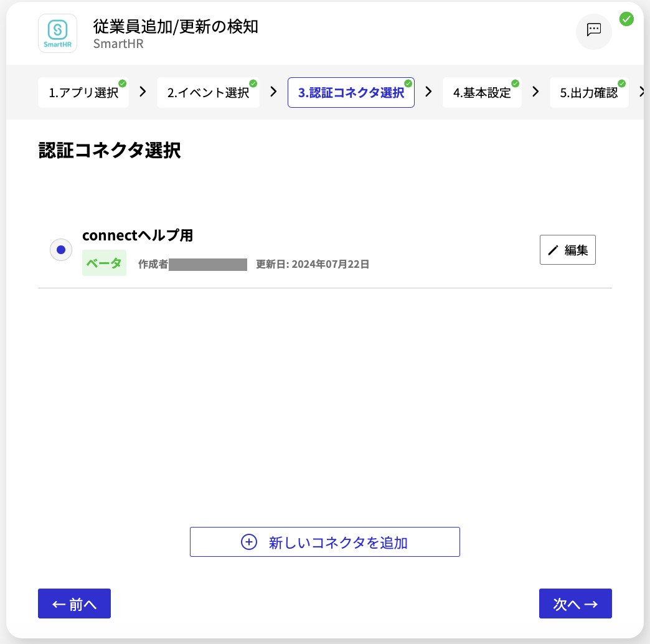The image size is (650, 644).
Task: Click the 従業員追加/更新の検知 title
Action: (176, 26)
